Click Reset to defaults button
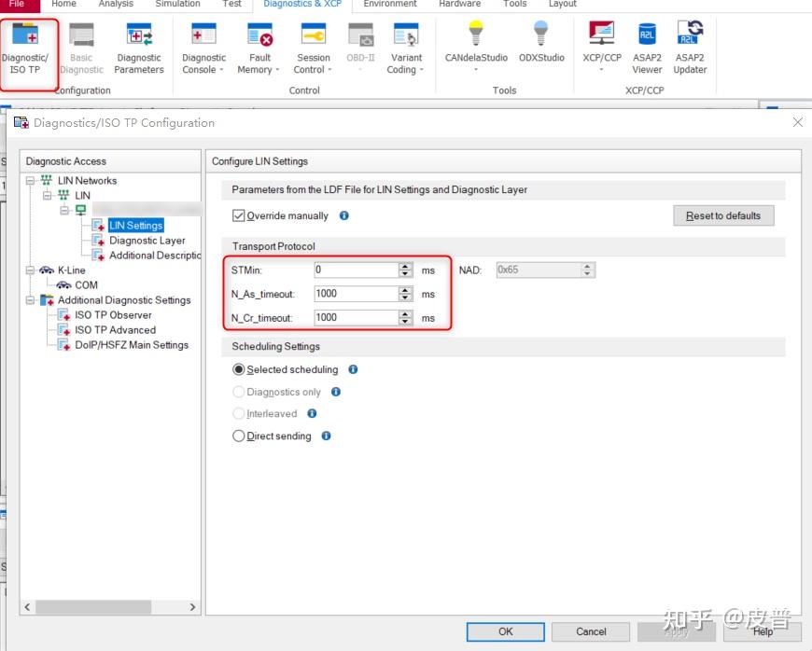812x651 pixels. 723,215
